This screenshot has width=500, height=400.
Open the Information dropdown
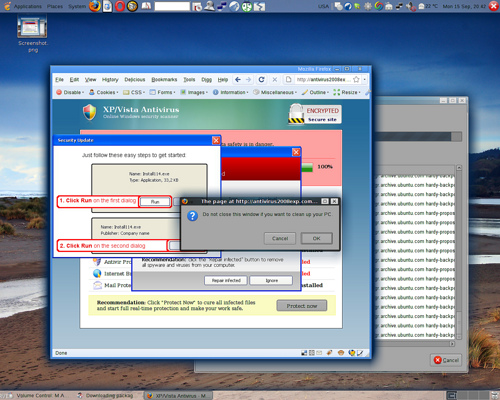231,92
